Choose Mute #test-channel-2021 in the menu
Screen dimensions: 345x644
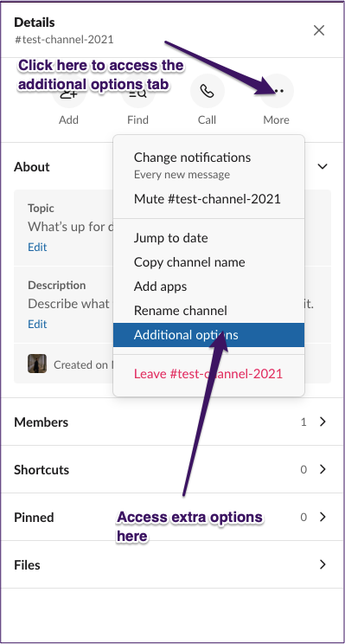point(208,199)
